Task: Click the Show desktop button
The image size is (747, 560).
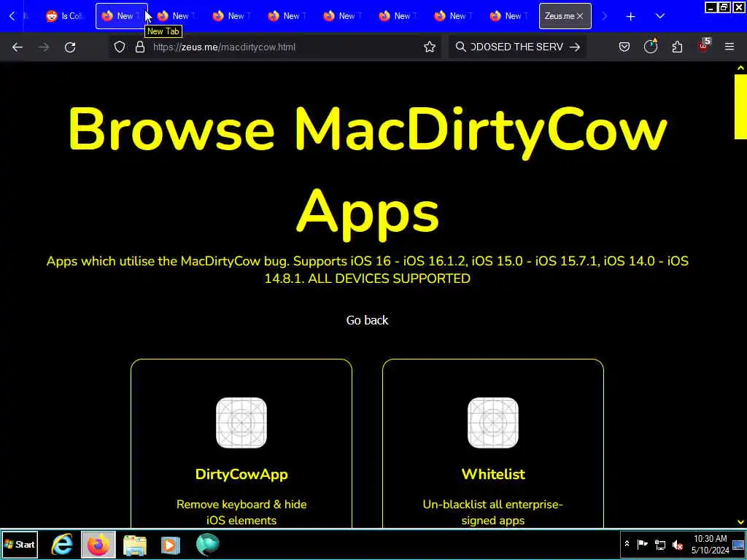Action: click(739, 545)
